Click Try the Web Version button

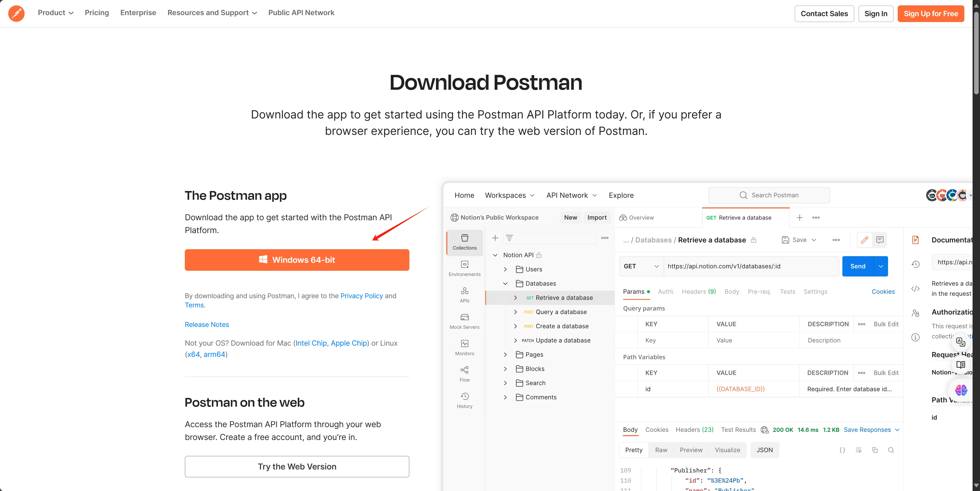297,467
